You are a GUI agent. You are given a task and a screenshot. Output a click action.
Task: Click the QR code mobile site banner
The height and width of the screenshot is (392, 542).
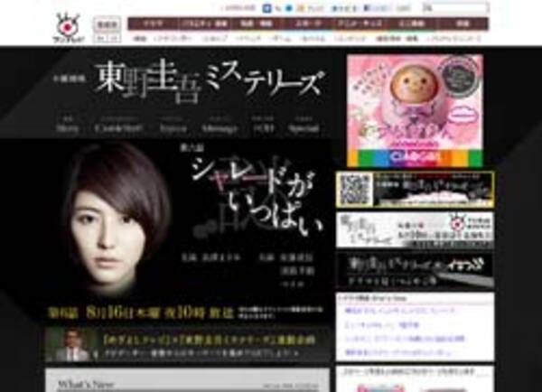(415, 190)
